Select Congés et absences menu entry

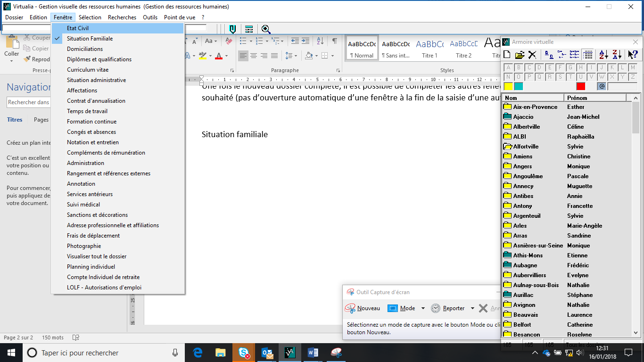[118, 132]
